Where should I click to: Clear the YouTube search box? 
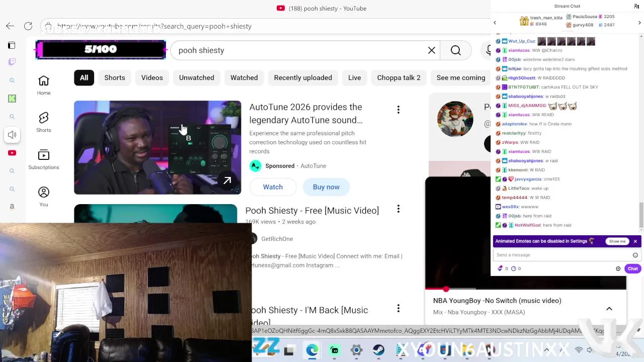[x=432, y=50]
